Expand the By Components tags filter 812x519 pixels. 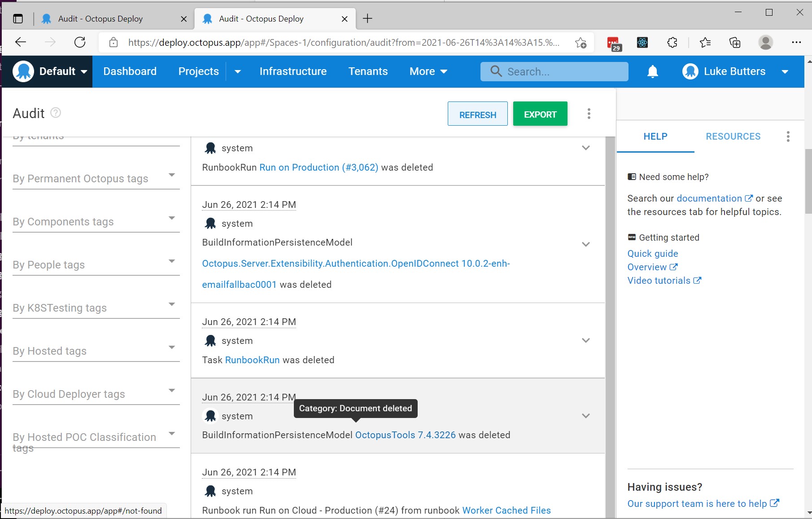click(172, 218)
